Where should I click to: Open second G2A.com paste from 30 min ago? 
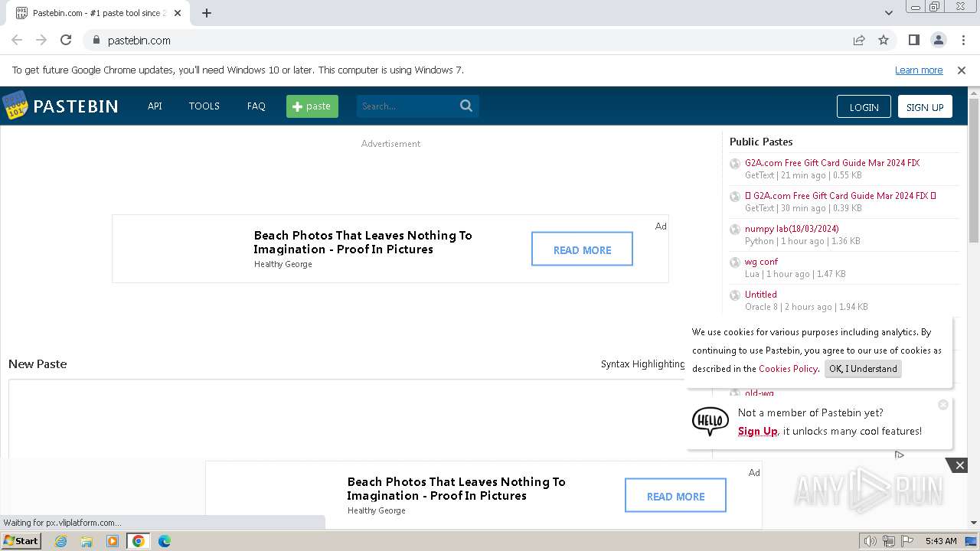tap(841, 196)
